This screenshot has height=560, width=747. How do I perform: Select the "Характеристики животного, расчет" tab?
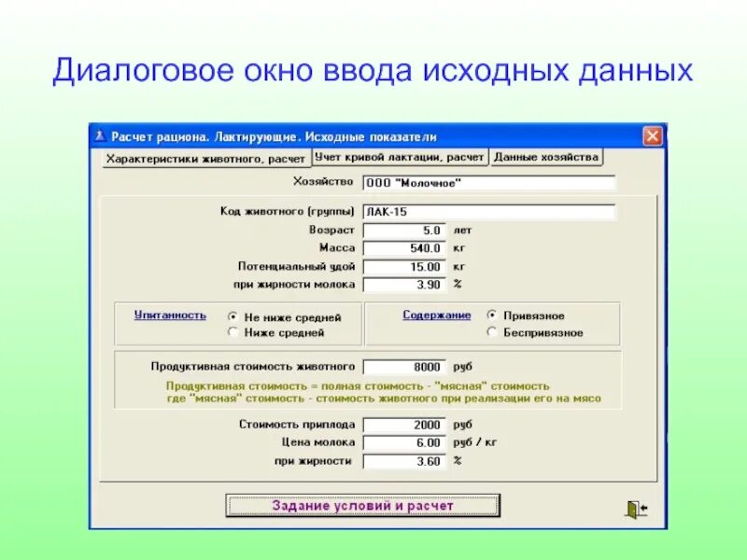pyautogui.click(x=199, y=156)
